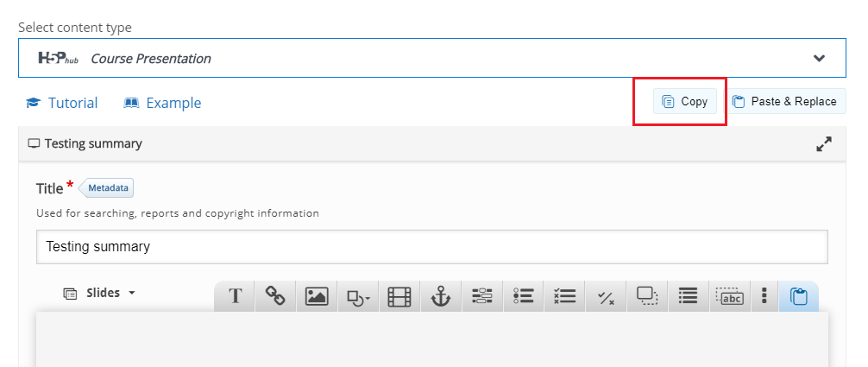Image resolution: width=868 pixels, height=367 pixels.
Task: Insert a Link element from the toolbar
Action: click(275, 296)
